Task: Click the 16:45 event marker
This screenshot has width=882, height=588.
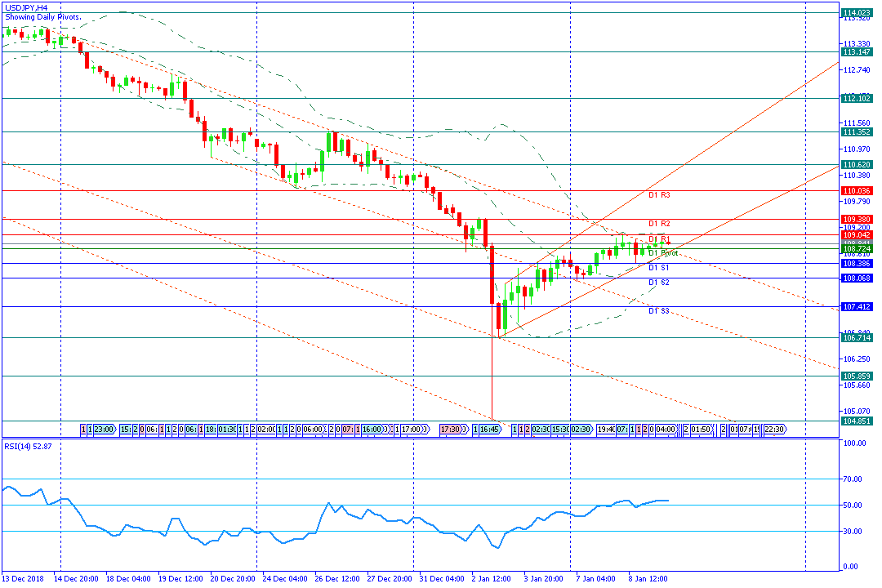Action: [489, 430]
